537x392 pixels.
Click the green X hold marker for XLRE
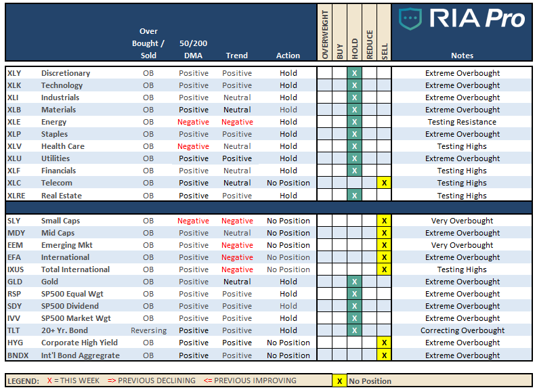coord(354,196)
